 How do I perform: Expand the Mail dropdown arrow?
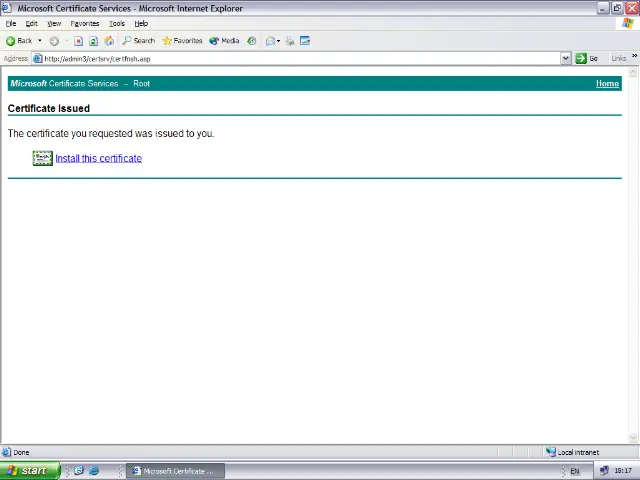[x=278, y=41]
